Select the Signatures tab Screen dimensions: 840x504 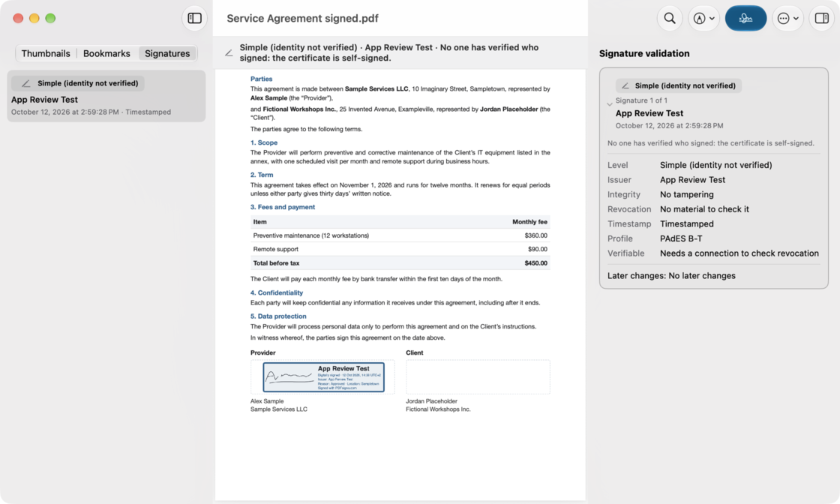click(x=167, y=53)
